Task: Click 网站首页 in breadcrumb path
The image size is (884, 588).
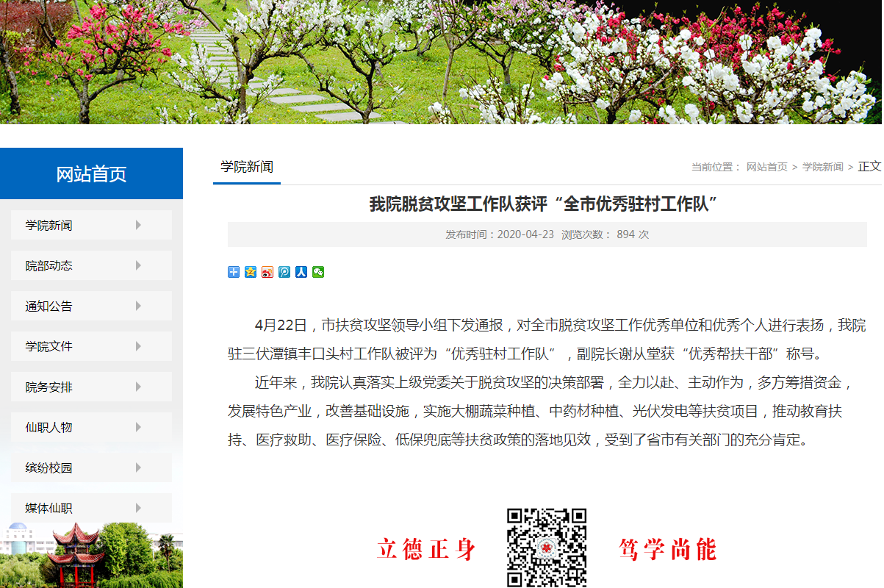Action: (x=766, y=167)
